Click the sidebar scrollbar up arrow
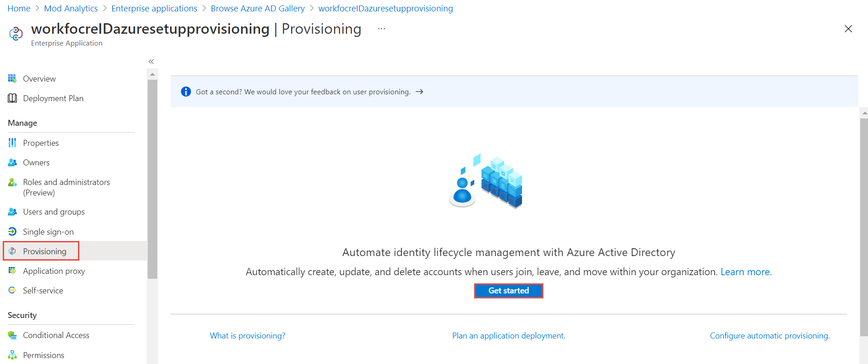 [153, 74]
